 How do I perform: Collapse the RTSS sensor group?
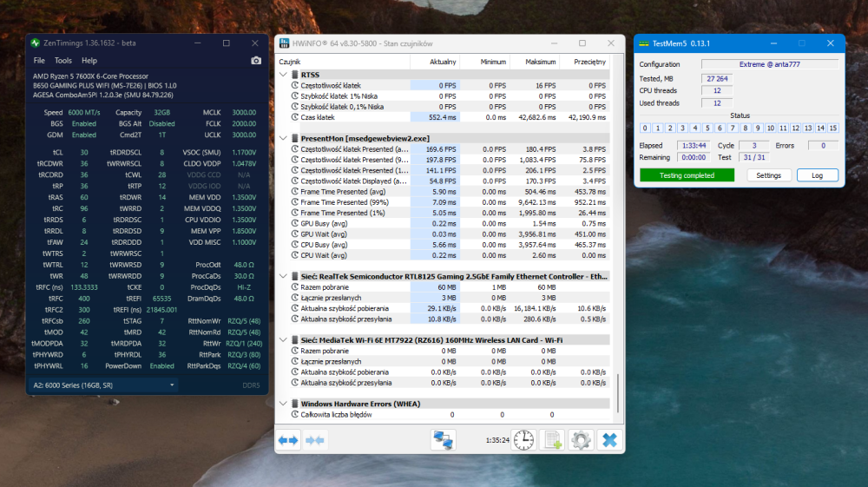[x=282, y=75]
